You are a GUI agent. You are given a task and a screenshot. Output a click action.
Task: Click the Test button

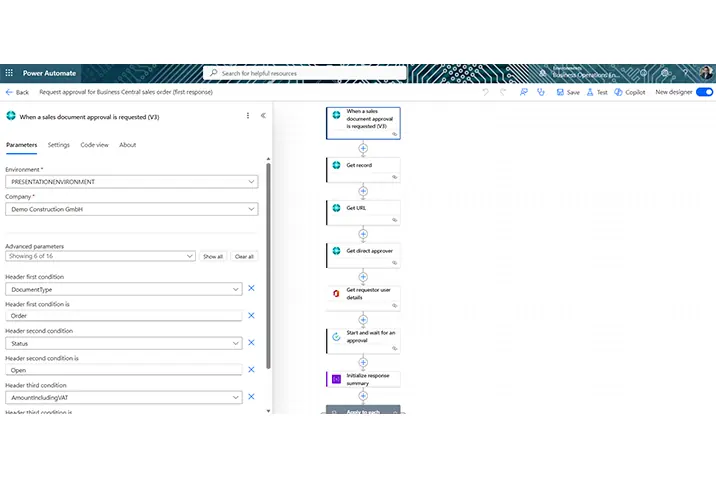tap(597, 92)
